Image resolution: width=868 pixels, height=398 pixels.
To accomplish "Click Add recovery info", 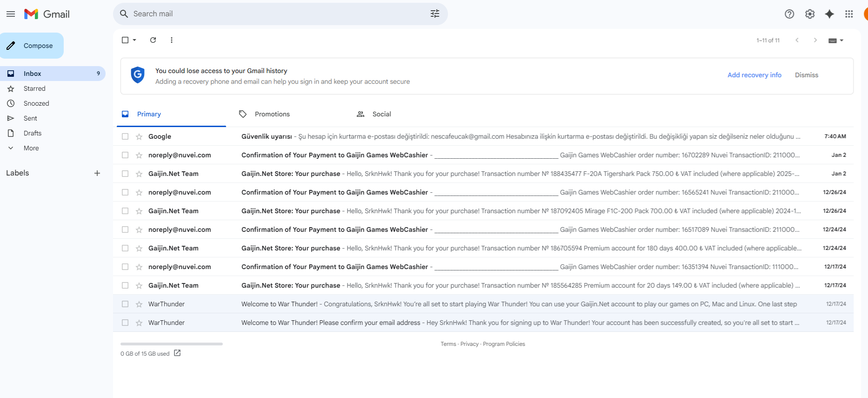I will pyautogui.click(x=754, y=75).
